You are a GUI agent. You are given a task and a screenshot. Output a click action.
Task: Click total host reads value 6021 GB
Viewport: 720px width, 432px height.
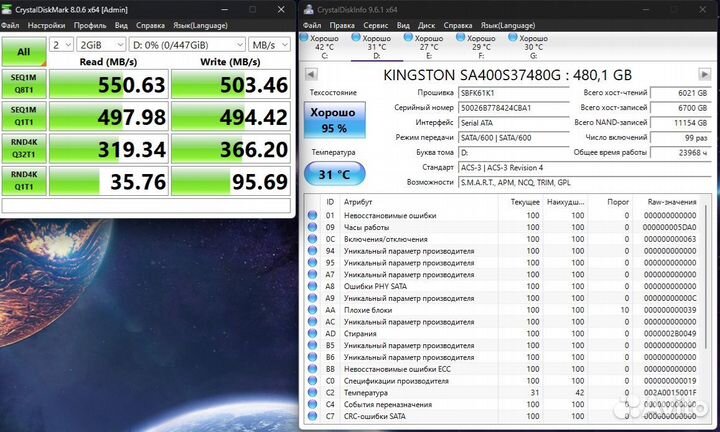tap(681, 93)
